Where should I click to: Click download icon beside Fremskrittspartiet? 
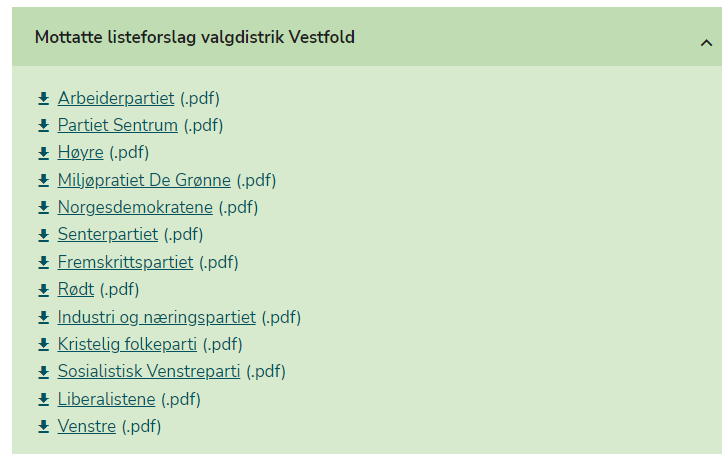43,262
